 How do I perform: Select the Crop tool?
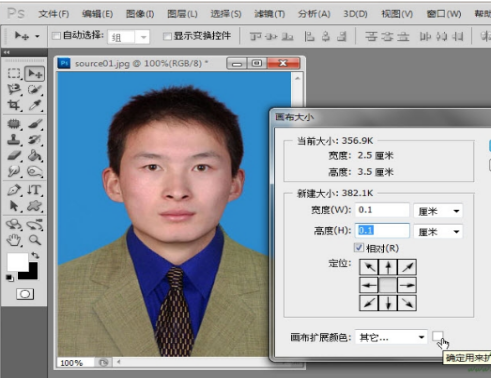click(x=14, y=105)
